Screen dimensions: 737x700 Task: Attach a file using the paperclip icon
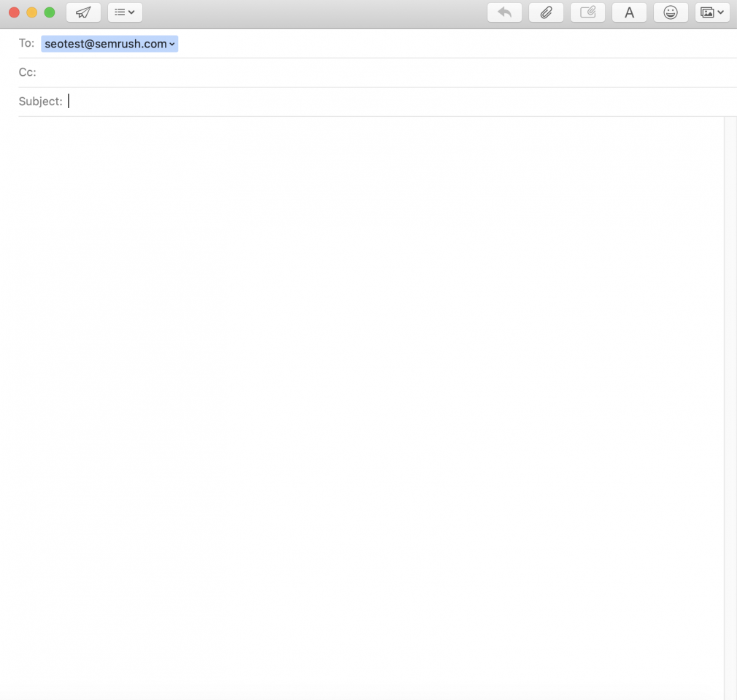coord(546,12)
